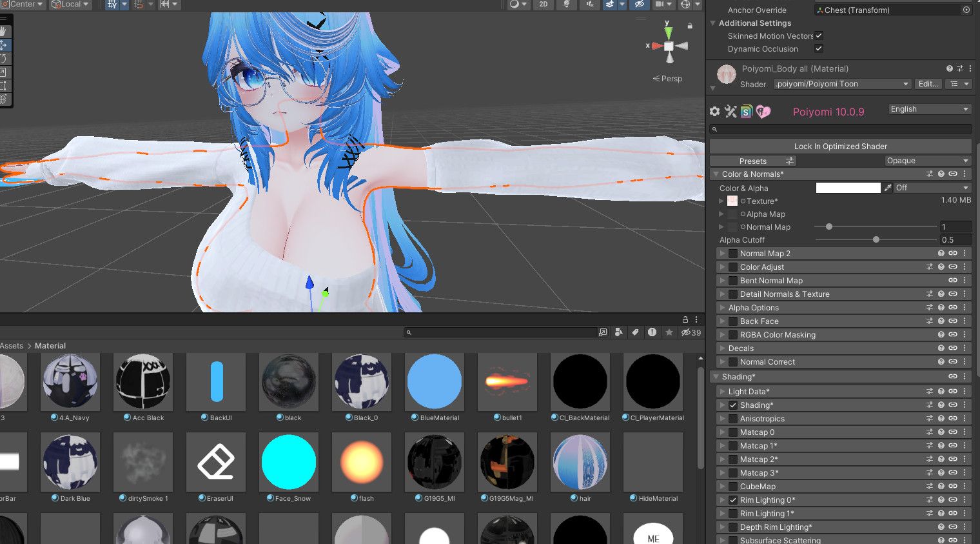
Task: Open the English language dropdown
Action: pyautogui.click(x=930, y=109)
